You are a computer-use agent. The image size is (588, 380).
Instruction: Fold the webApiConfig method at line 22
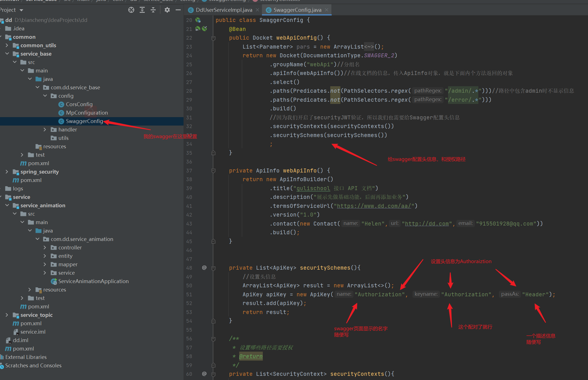[213, 38]
